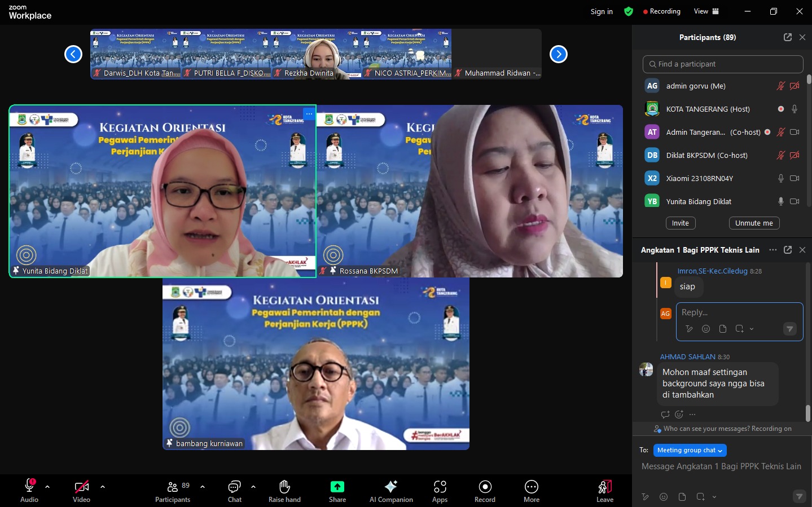Turn on camera with Video button
812x507 pixels.
(x=82, y=491)
